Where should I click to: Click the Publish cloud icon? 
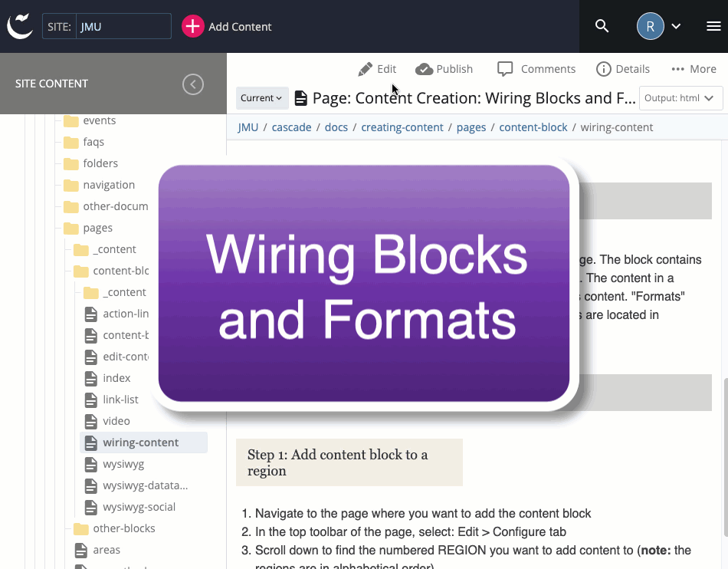[x=424, y=69]
